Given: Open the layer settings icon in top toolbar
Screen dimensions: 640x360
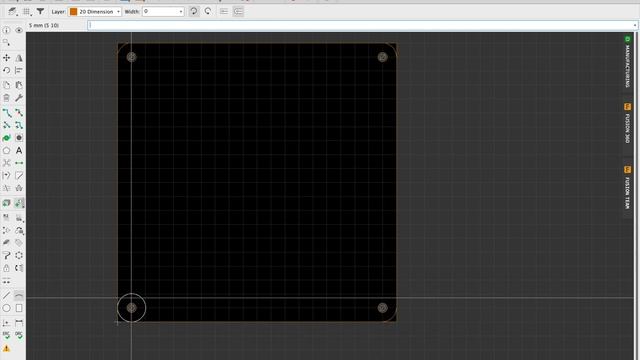Looking at the screenshot, I should tap(13, 11).
